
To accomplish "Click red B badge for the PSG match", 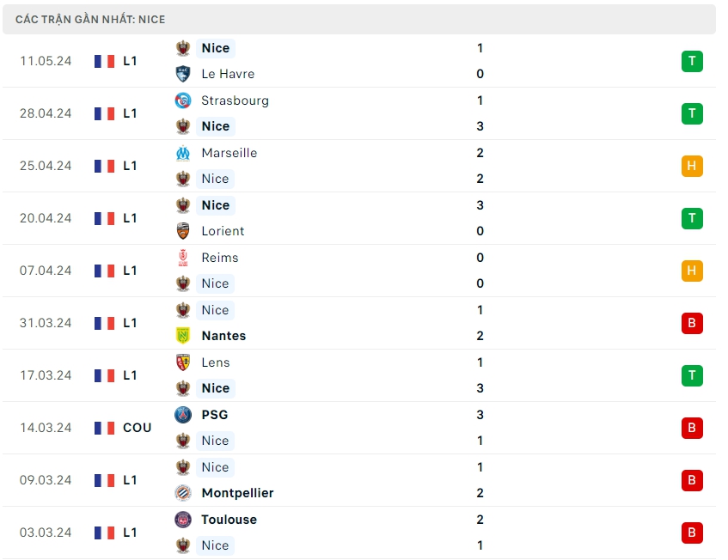I will tap(692, 428).
